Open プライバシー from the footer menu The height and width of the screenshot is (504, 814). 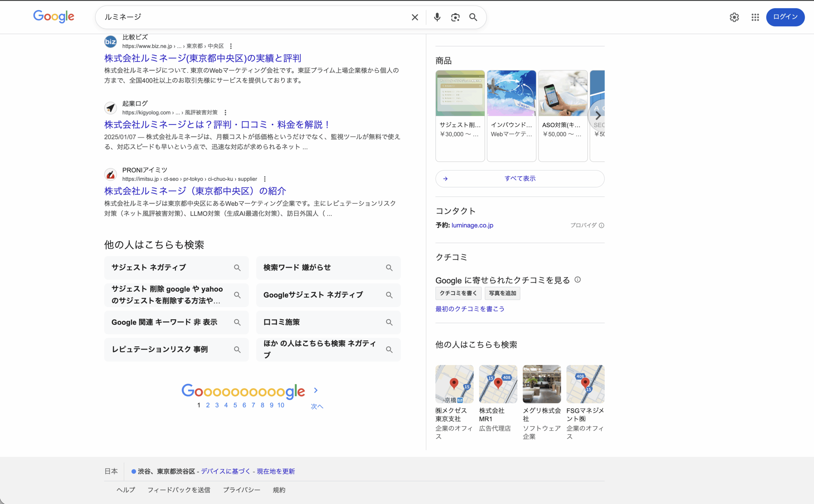tap(241, 490)
